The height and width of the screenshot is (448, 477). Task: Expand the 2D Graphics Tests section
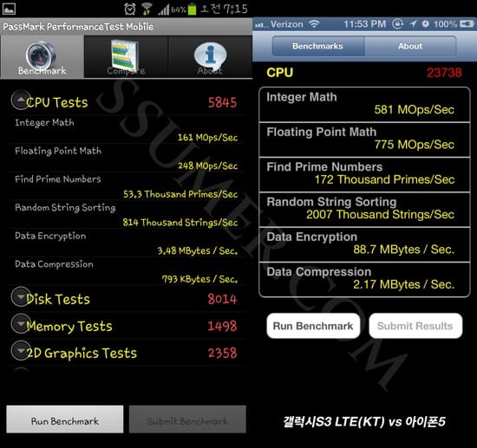tap(21, 350)
